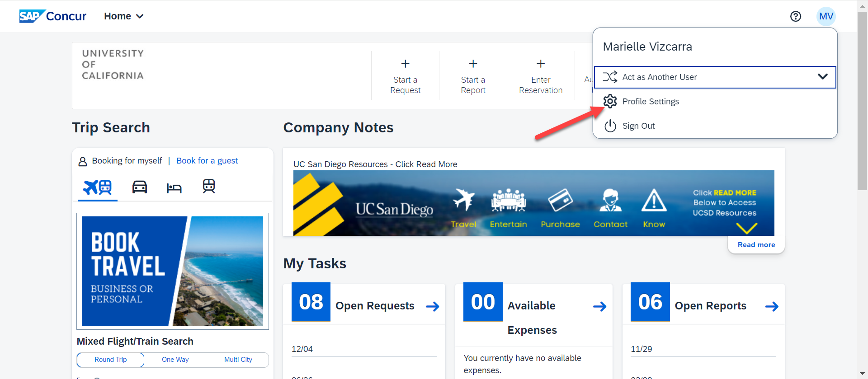Open the Home dropdown menu
The width and height of the screenshot is (868, 379).
pyautogui.click(x=123, y=16)
